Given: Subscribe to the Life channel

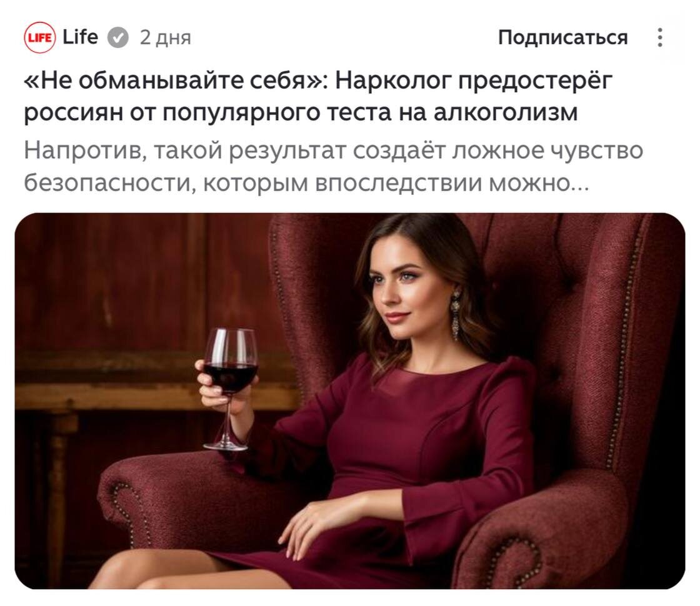Looking at the screenshot, I should (x=562, y=37).
